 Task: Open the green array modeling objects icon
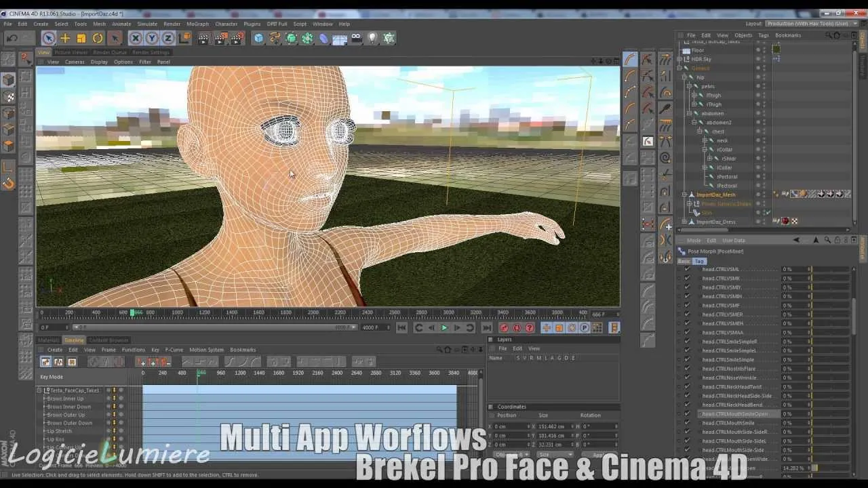tap(307, 39)
